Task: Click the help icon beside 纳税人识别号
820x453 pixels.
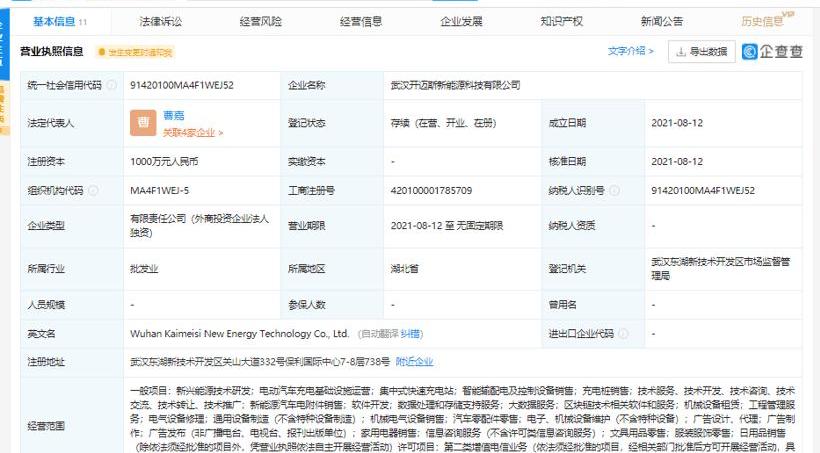Action: 615,190
